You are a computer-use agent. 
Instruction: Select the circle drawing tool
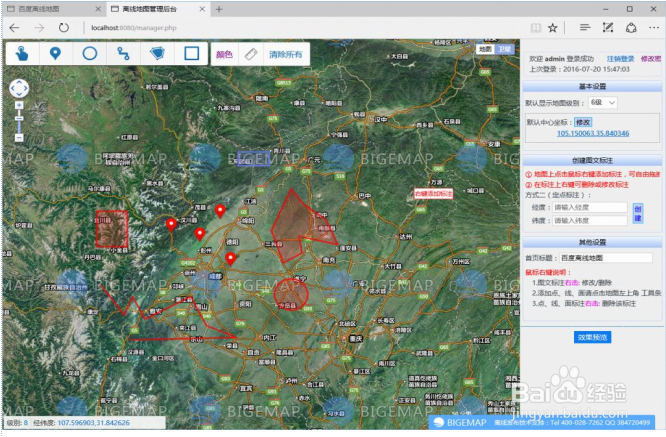[x=90, y=54]
